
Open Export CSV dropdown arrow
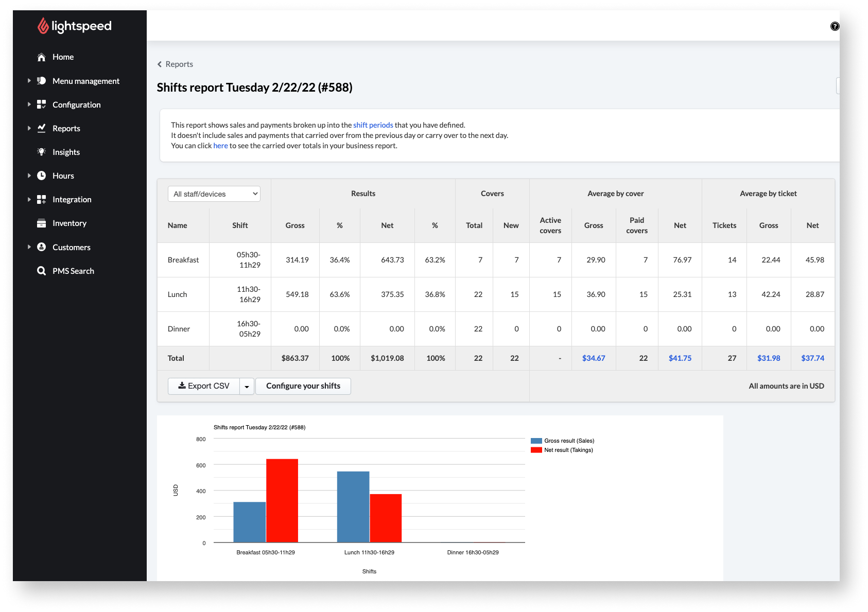247,387
